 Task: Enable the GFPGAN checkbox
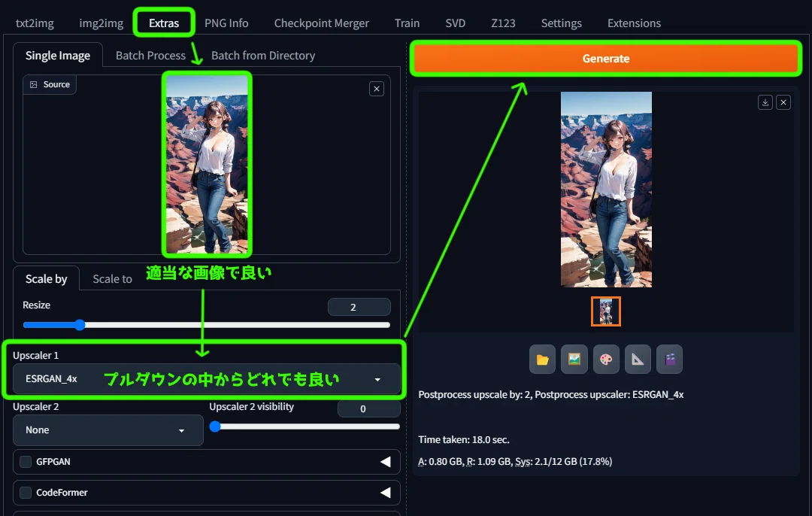tap(26, 462)
